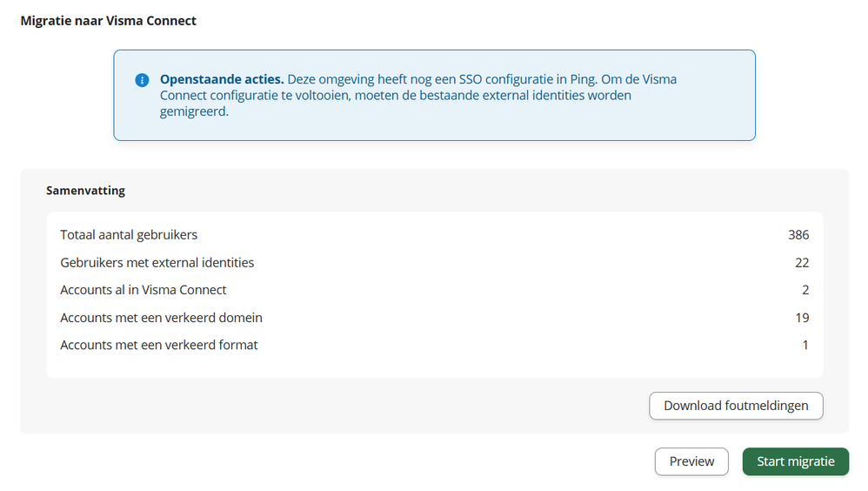This screenshot has height=491, width=868.
Task: Click the Download foutmeldingen button
Action: click(736, 406)
